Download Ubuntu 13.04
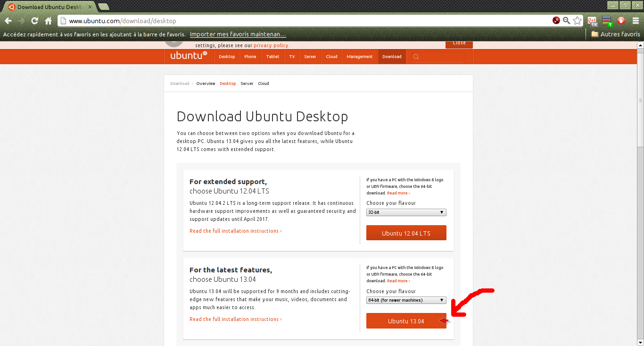Image resolution: width=644 pixels, height=346 pixels. 406,321
